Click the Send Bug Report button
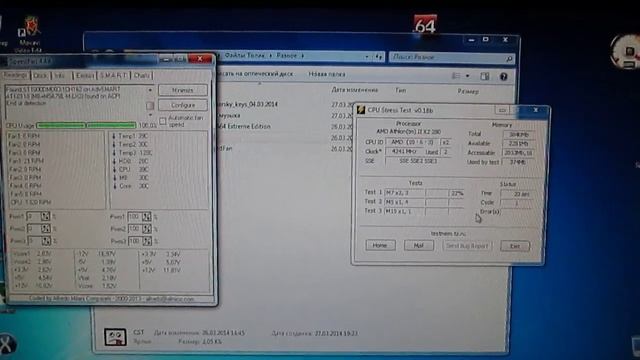This screenshot has height=360, width=640. (467, 246)
